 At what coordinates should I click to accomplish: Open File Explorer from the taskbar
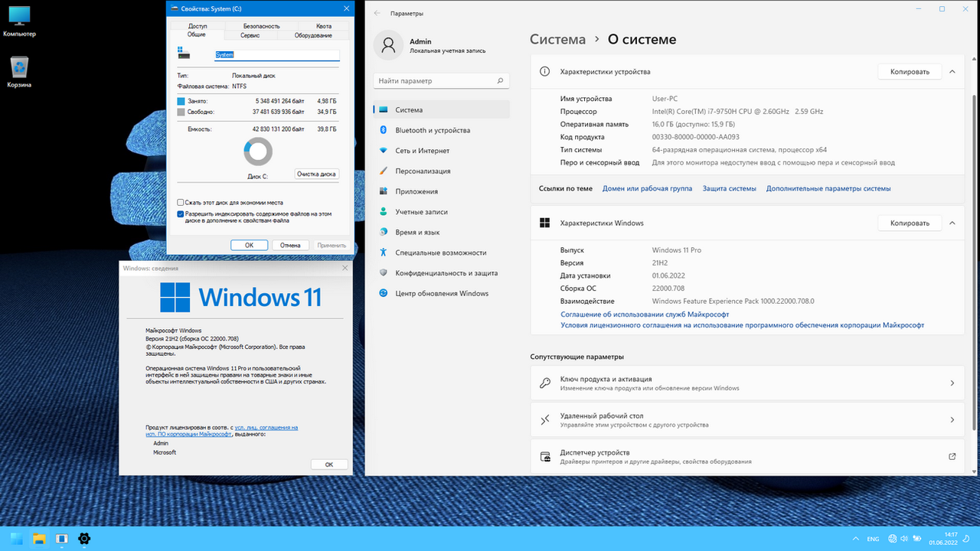[x=39, y=539]
